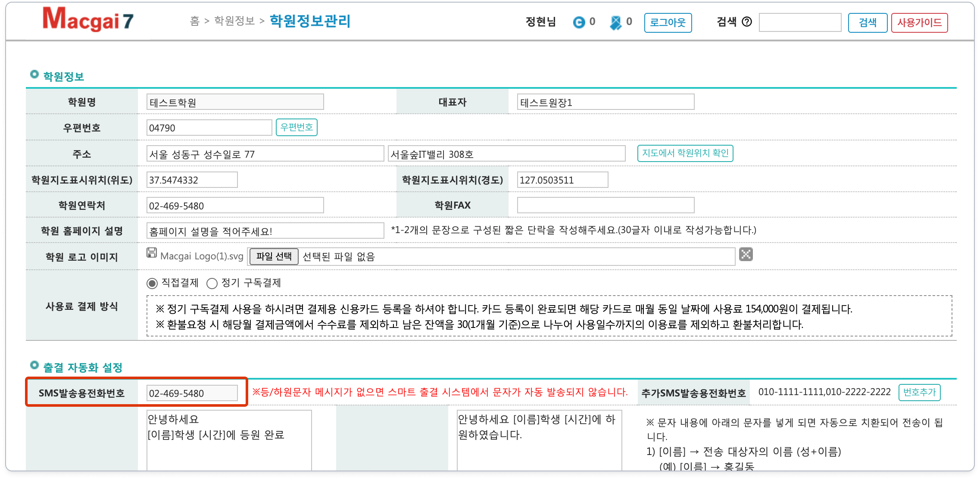Screen dimensions: 980x480
Task: Click the 검색 button
Action: [x=868, y=23]
